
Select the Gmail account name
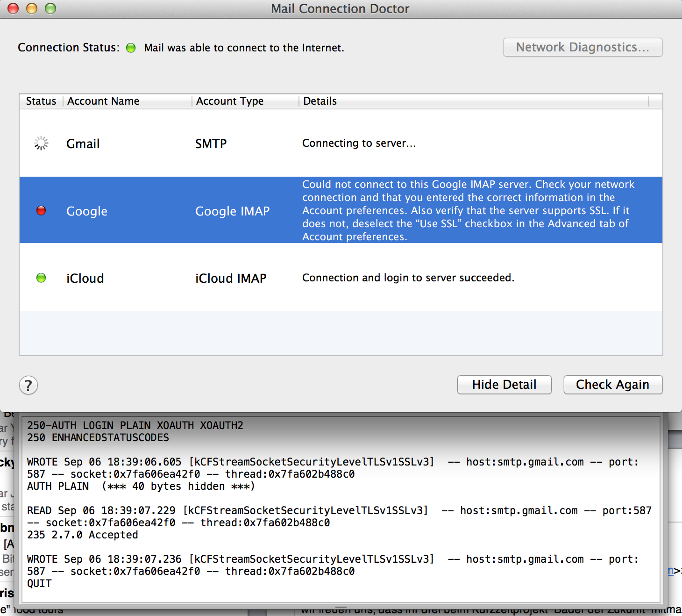(x=83, y=143)
